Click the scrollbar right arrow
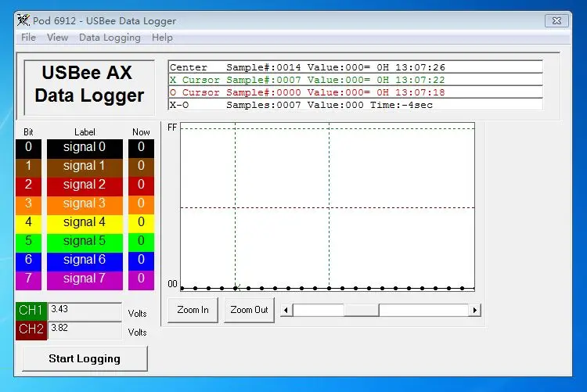587x392 pixels. point(475,310)
